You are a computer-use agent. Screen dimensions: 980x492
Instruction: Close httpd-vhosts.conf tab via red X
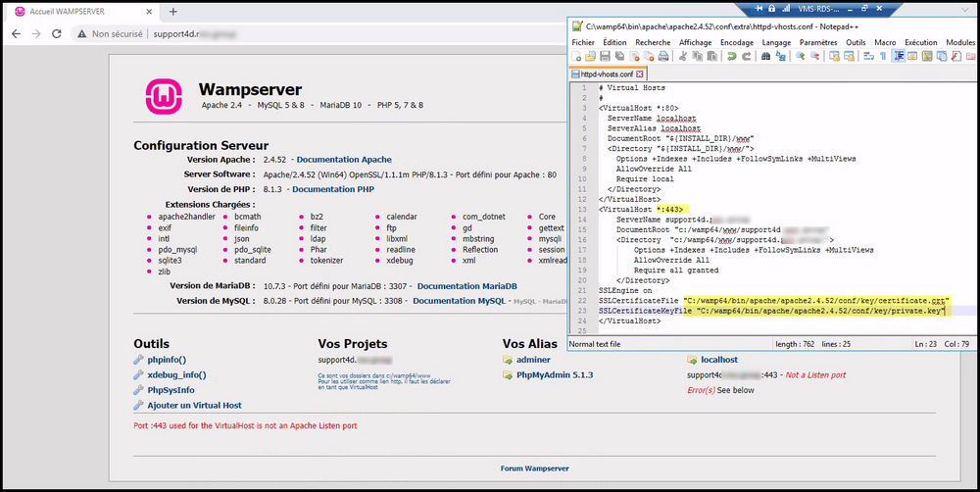639,74
